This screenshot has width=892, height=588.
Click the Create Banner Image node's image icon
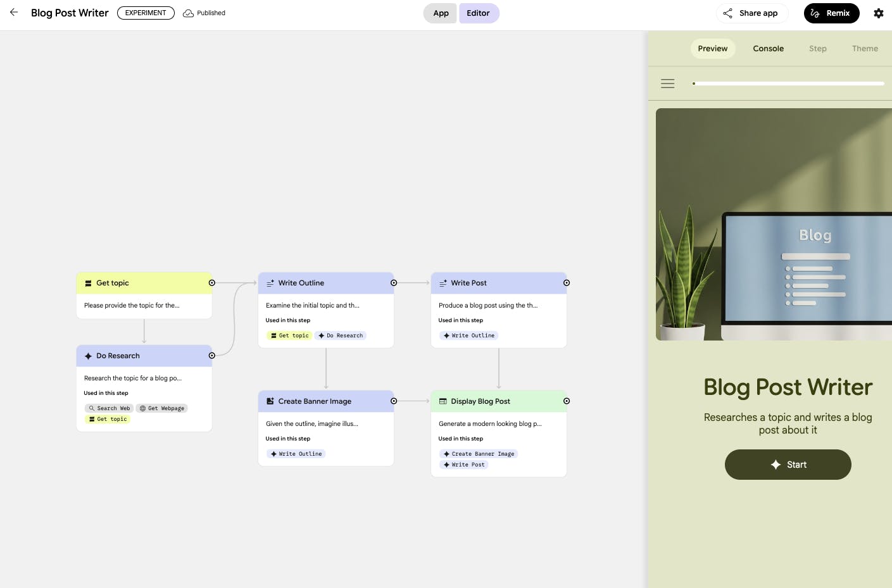270,401
